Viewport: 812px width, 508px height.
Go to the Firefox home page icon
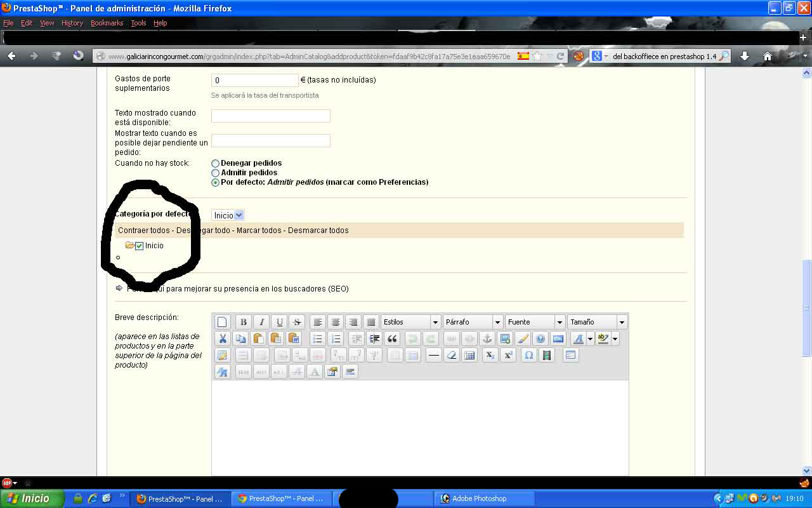(x=767, y=56)
